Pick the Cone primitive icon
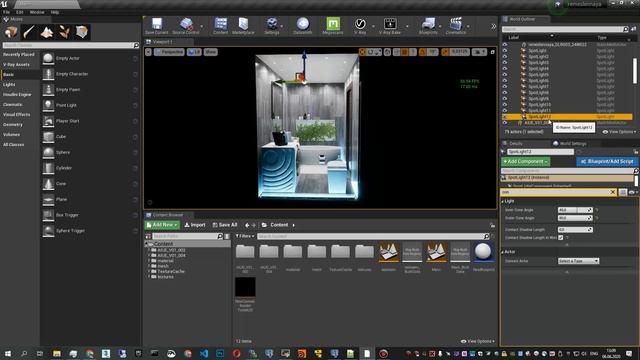 tap(48, 184)
